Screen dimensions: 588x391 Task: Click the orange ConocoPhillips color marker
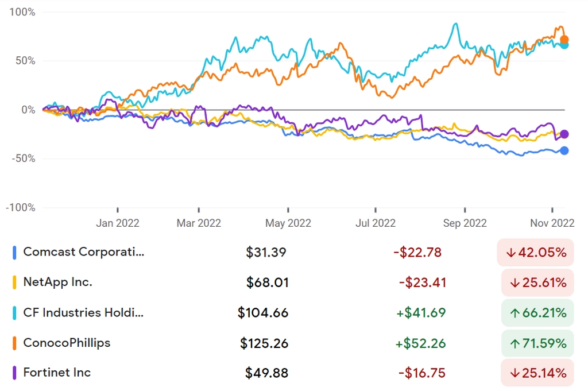[x=14, y=343]
